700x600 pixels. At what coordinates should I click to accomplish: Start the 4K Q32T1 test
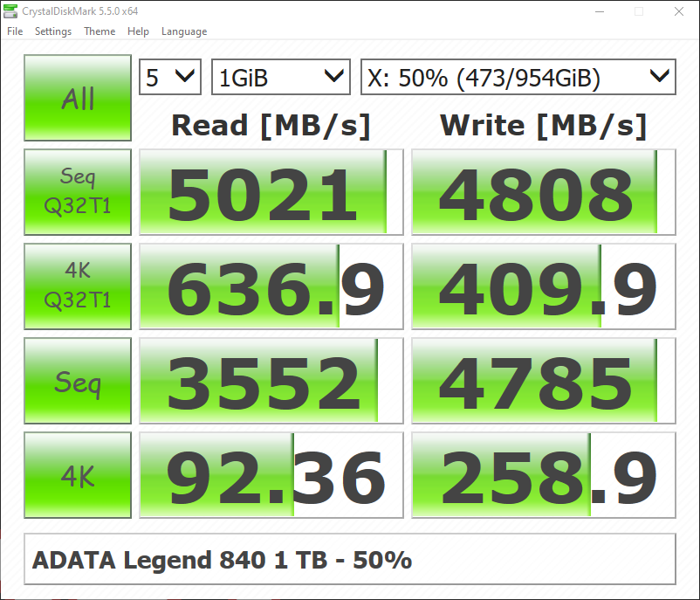point(78,286)
